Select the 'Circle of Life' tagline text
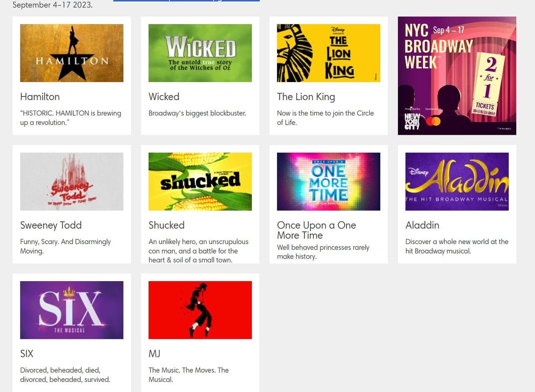535x392 pixels. (325, 118)
